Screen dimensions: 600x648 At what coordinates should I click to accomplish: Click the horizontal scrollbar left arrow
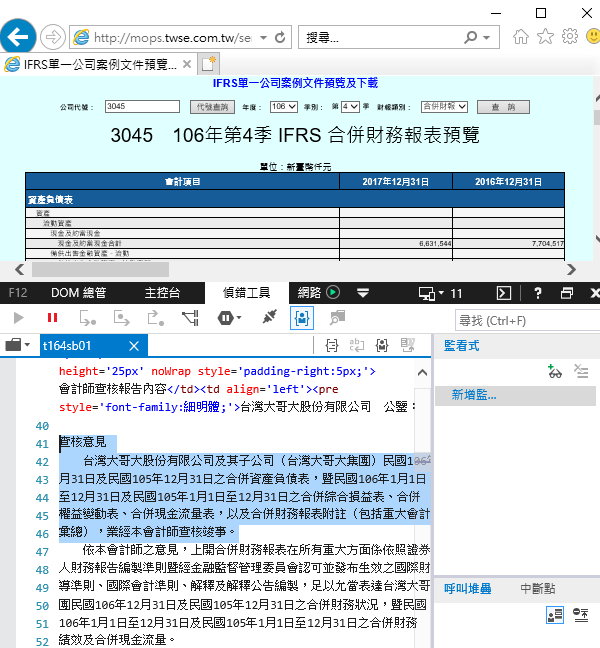pos(19,269)
